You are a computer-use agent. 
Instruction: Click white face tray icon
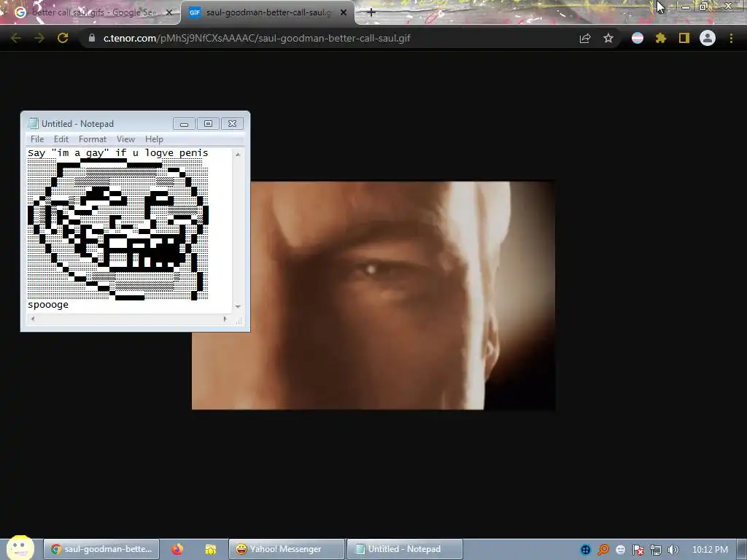click(620, 550)
